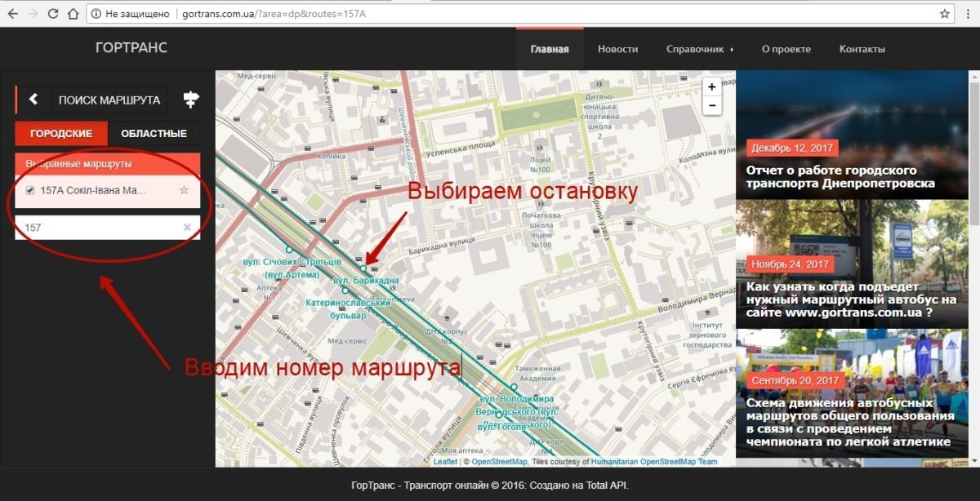Select the bus stop marker on вул. Барикадна
This screenshot has width=980, height=501.
pos(365,267)
